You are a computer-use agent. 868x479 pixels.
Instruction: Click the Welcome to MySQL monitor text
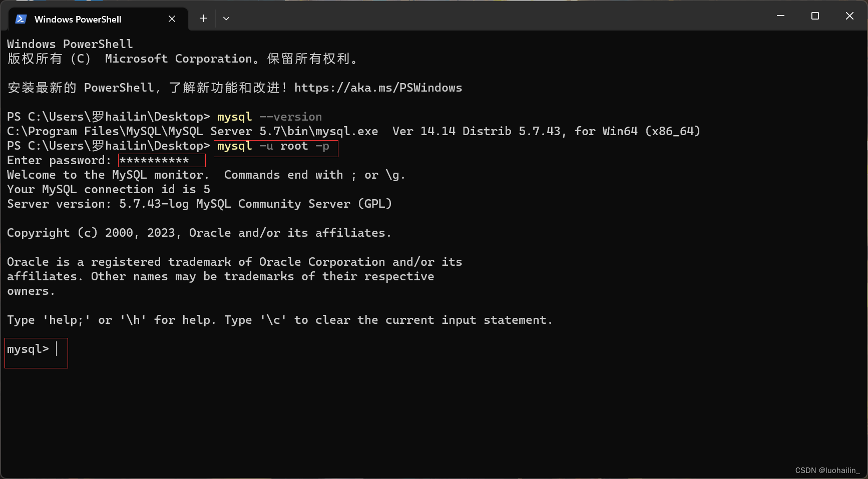[x=108, y=175]
